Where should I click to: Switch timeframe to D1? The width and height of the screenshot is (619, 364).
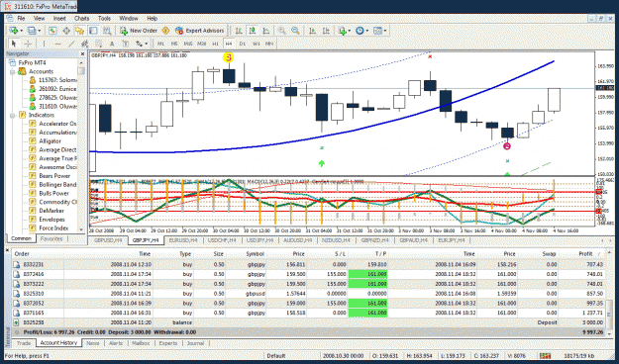pyautogui.click(x=243, y=44)
